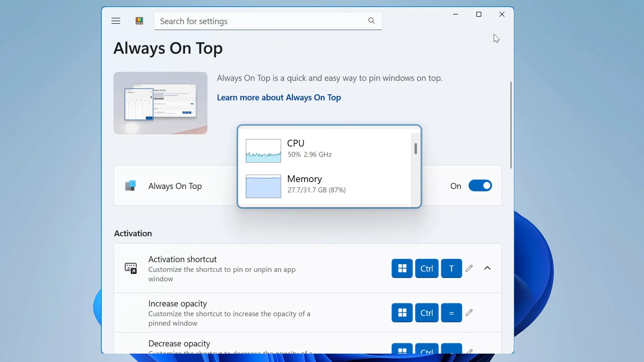The width and height of the screenshot is (644, 362).
Task: Select the CPU graph in pinned window
Action: [x=263, y=151]
